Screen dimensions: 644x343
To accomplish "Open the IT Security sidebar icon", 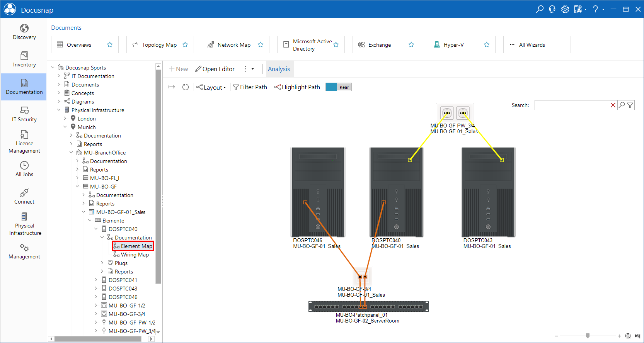I will [x=24, y=114].
